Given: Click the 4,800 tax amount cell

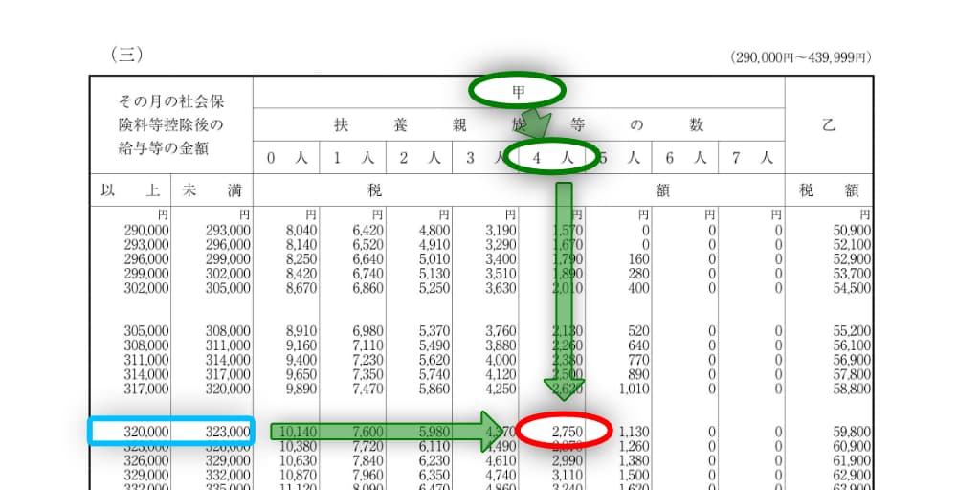Looking at the screenshot, I should click(x=434, y=230).
